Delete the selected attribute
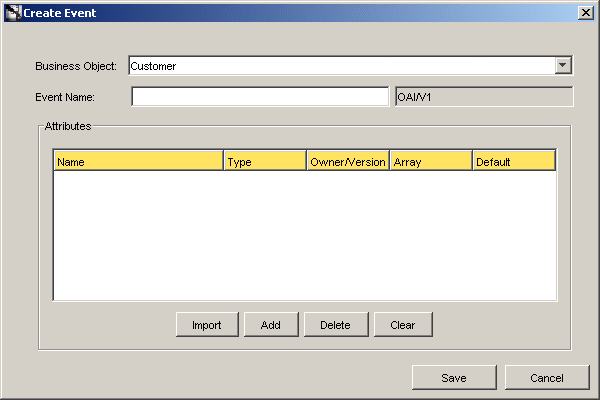 click(336, 325)
